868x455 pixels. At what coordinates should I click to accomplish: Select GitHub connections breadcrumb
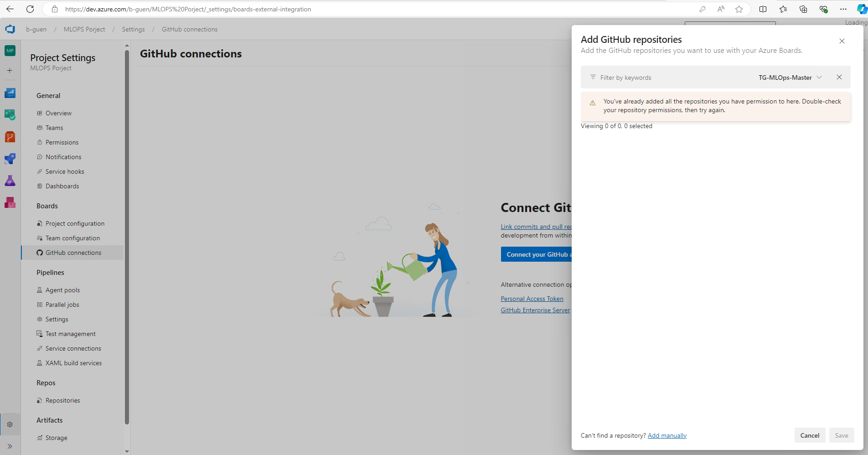190,29
